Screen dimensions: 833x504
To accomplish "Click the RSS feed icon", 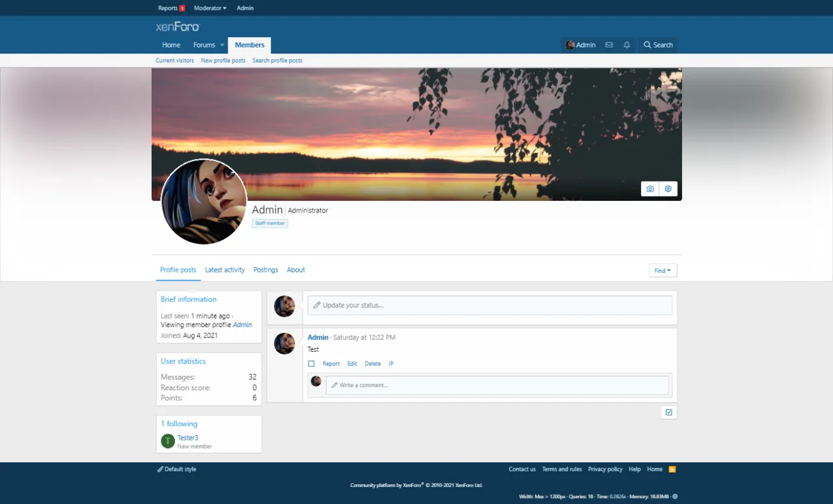I will coord(672,469).
